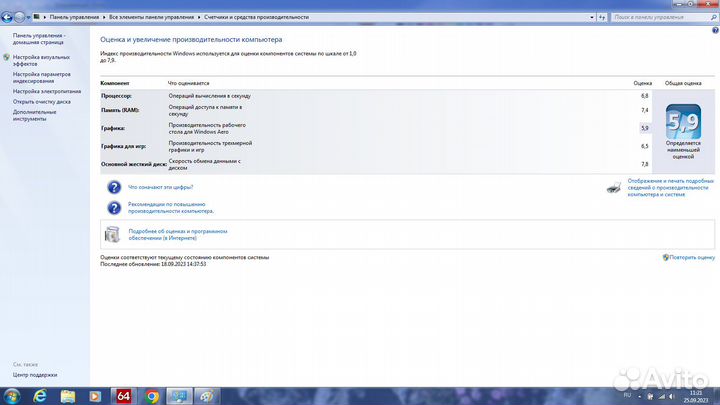720x405 pixels.
Task: Select the 'Графика для игр:' row label
Action: point(124,146)
